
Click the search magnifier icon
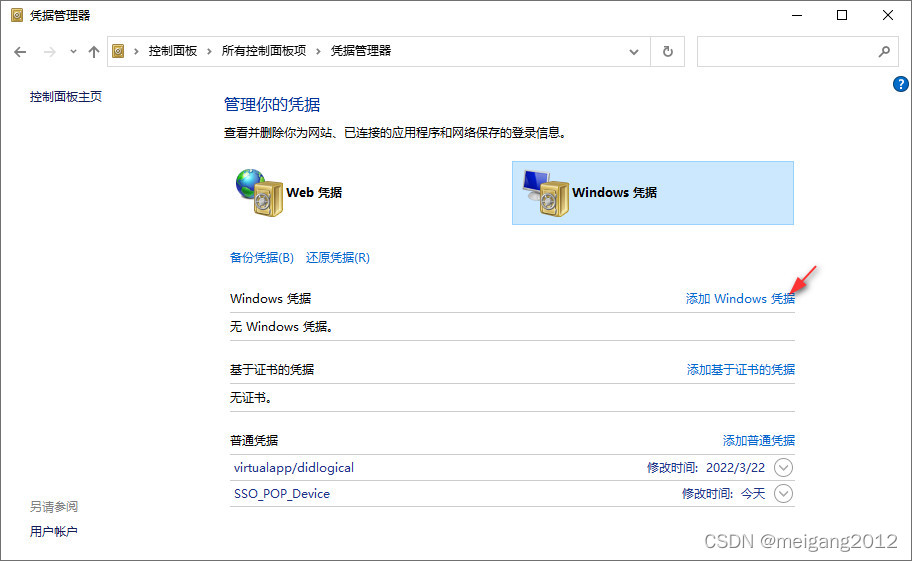(x=884, y=52)
